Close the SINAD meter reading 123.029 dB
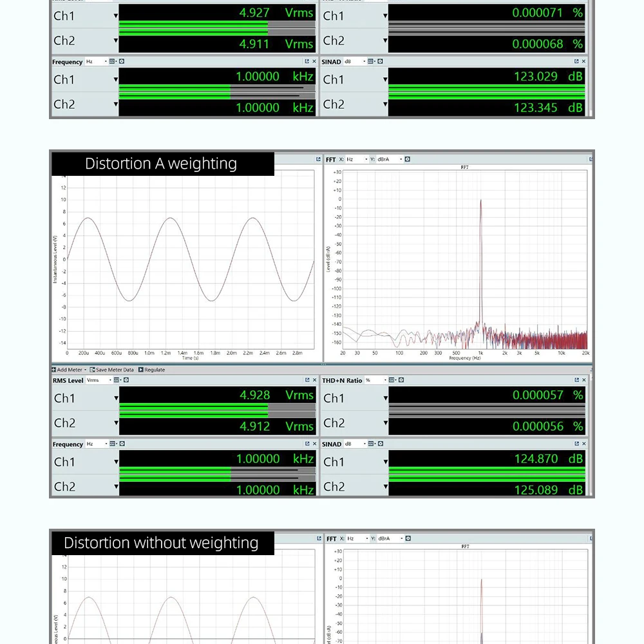 click(583, 62)
